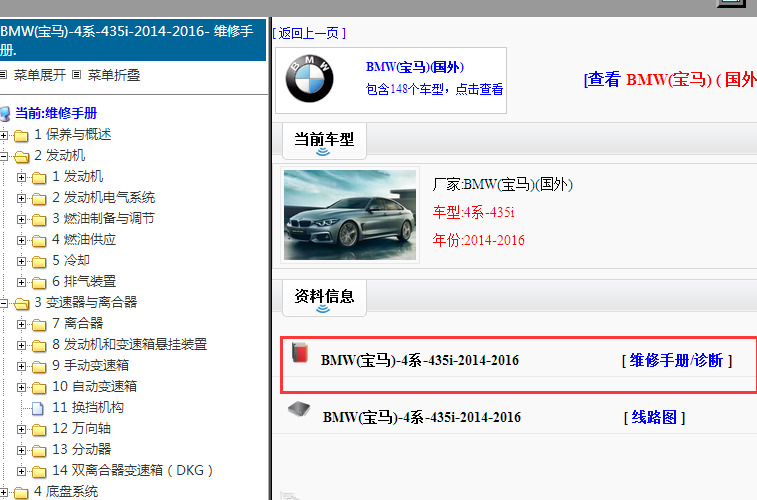Click red text 车型:4系-435i

(473, 212)
